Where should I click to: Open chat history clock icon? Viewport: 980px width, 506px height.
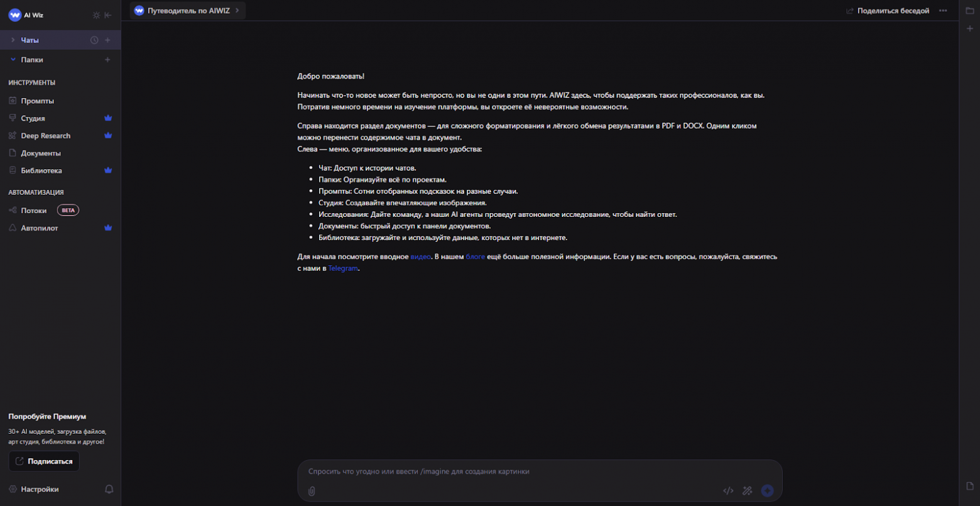click(x=94, y=40)
